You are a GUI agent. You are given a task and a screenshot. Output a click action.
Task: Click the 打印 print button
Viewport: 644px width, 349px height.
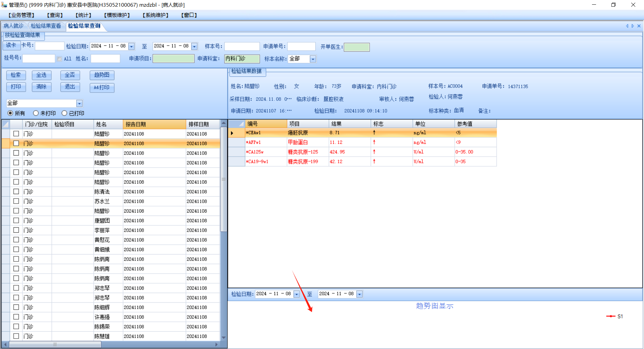coord(16,87)
